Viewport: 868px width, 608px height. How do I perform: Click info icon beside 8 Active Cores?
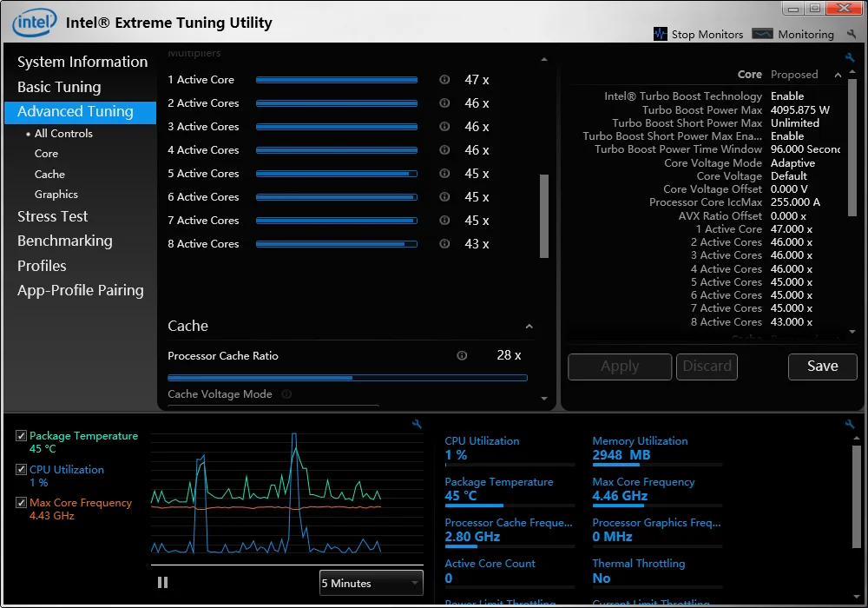(x=444, y=244)
